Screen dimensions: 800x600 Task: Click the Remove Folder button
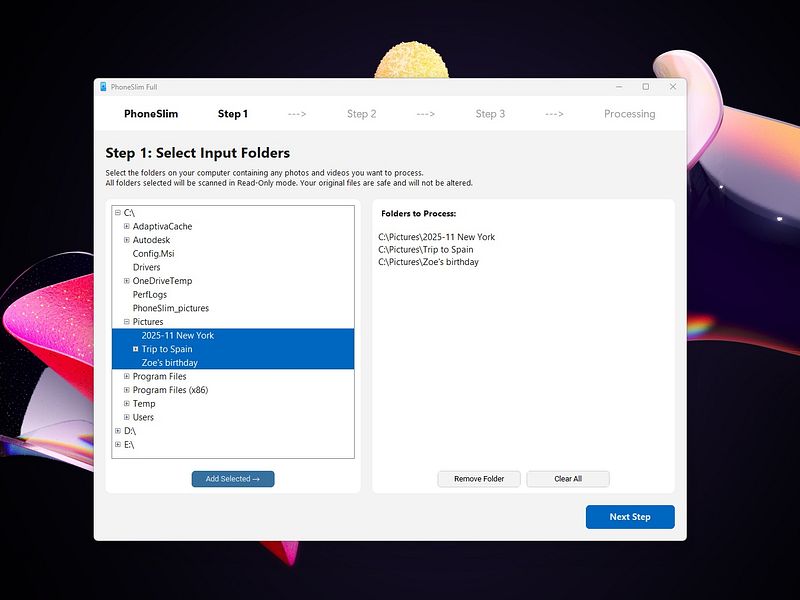coord(479,479)
